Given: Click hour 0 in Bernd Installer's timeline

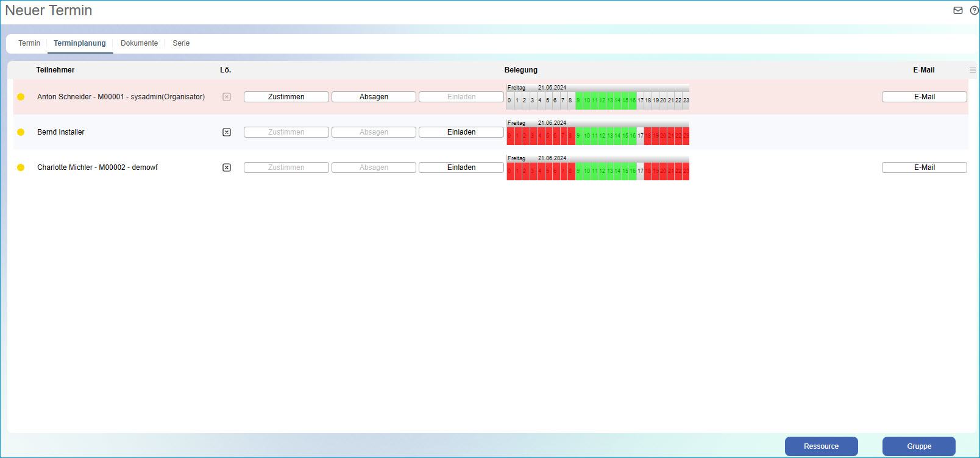Looking at the screenshot, I should (510, 136).
